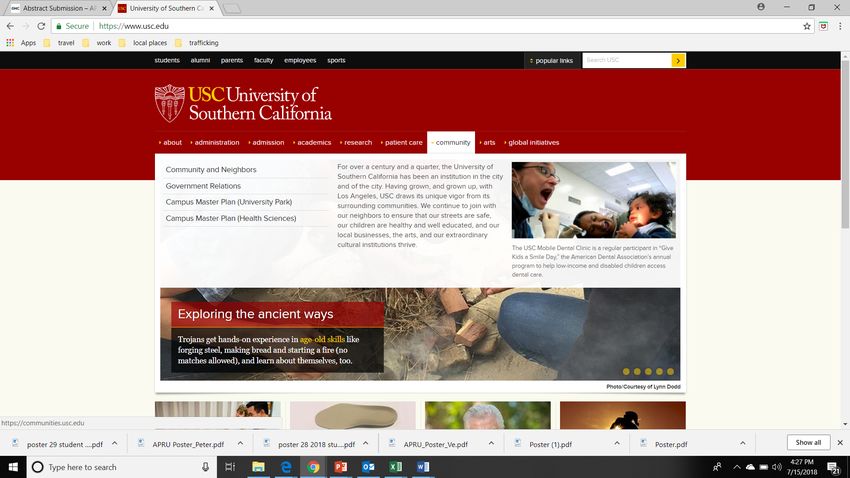Click the Chrome profile avatar icon
Screen dimensions: 850x478
[x=761, y=8]
